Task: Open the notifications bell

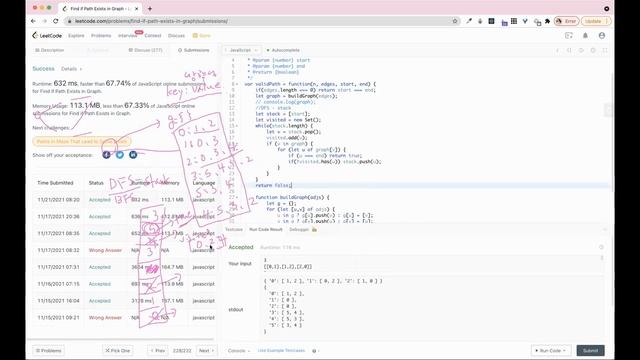Action: coord(585,36)
